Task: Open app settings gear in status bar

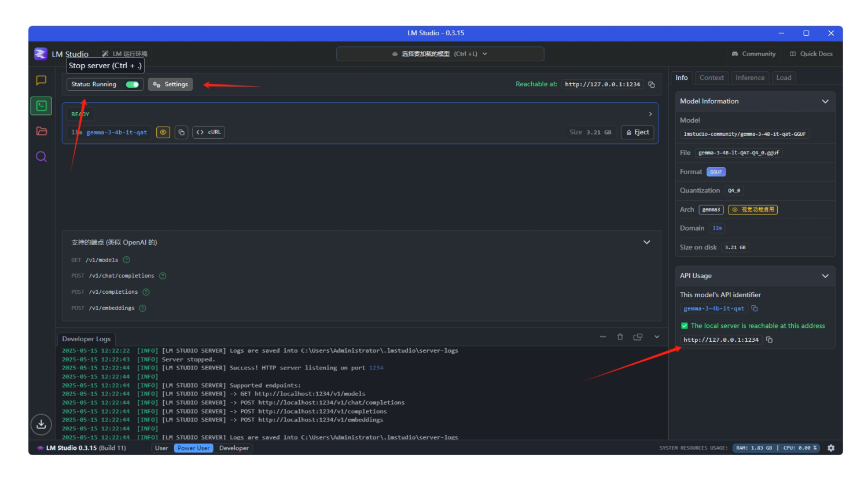Action: (831, 448)
